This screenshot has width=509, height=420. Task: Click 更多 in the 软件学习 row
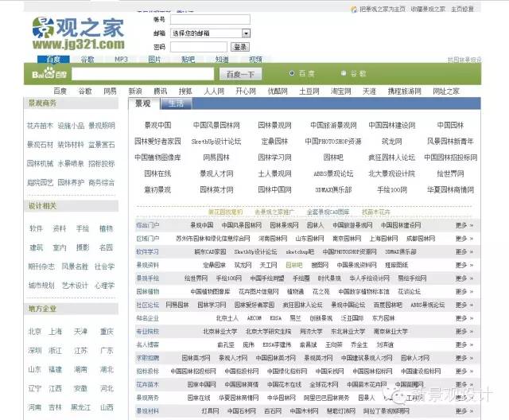pos(464,252)
